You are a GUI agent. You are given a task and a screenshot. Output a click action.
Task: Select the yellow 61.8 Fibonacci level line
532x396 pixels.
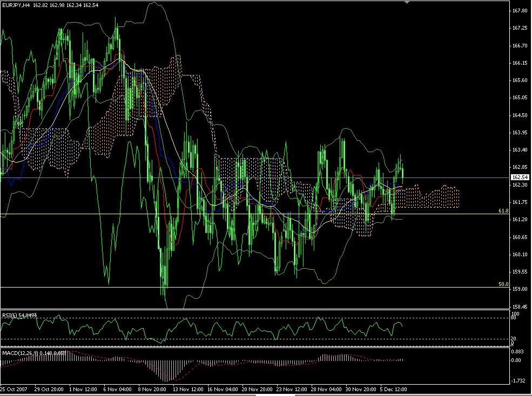(x=243, y=214)
